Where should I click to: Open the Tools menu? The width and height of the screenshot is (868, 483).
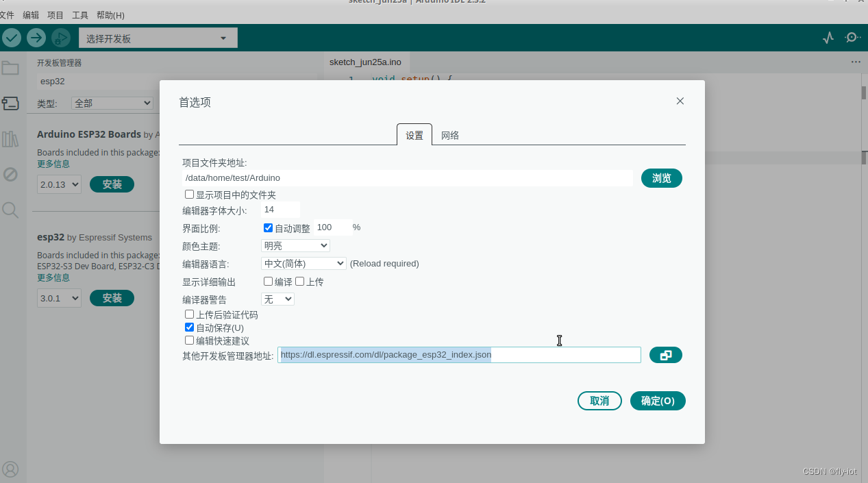80,15
